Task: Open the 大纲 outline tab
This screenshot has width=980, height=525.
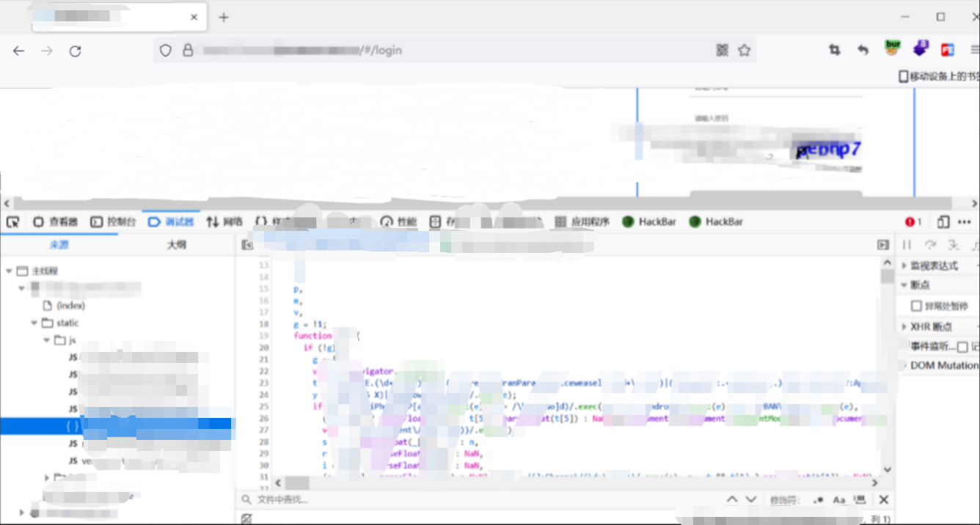Action: pyautogui.click(x=176, y=245)
